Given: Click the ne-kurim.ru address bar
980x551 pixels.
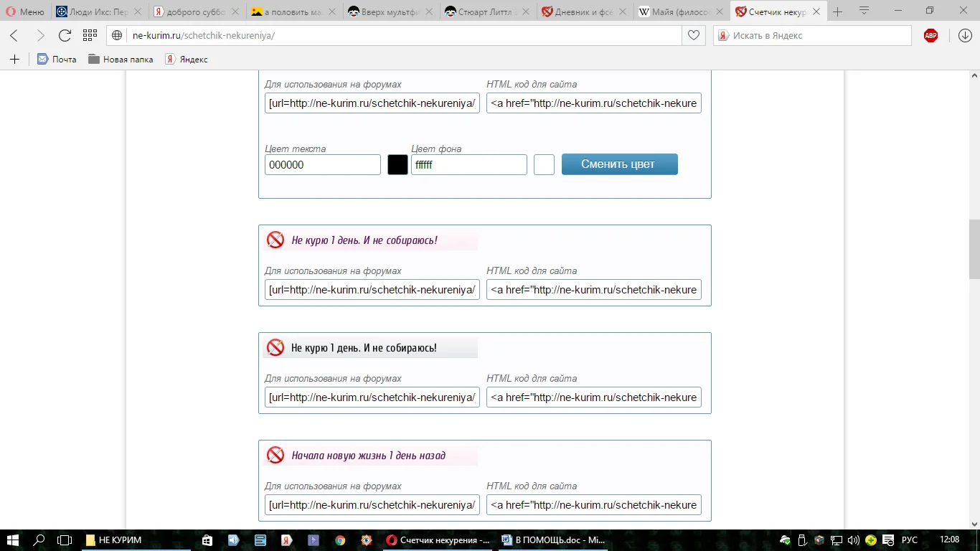Looking at the screenshot, I should coord(395,36).
